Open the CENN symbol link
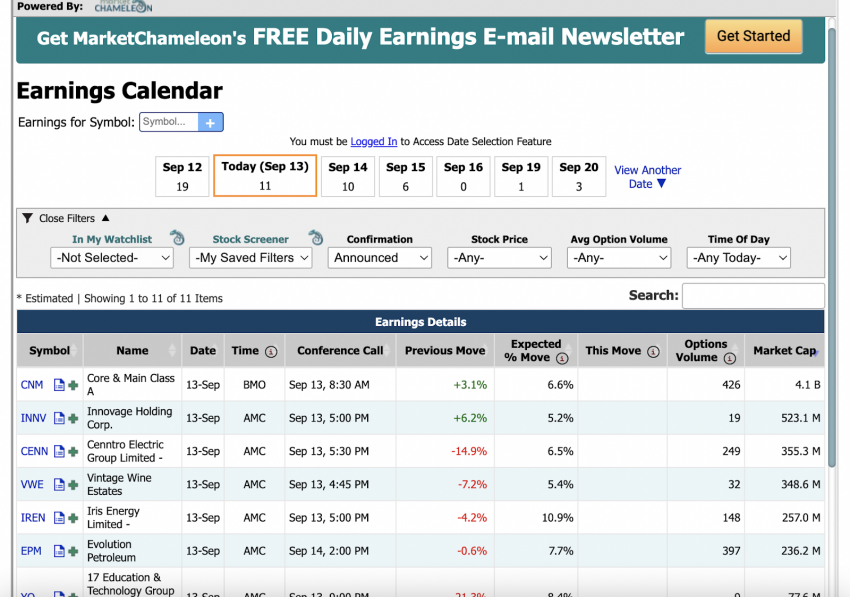 pos(34,451)
